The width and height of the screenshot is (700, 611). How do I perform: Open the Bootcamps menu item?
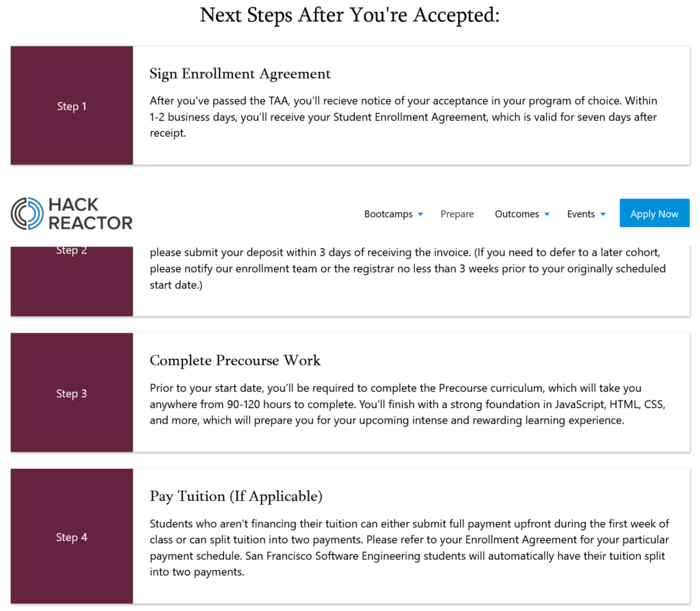[x=388, y=214]
